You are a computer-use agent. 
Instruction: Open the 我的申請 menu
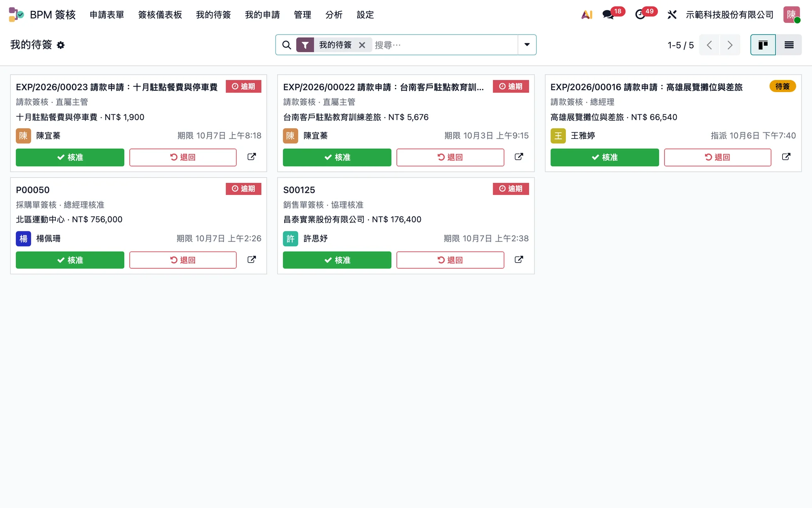[x=262, y=15]
